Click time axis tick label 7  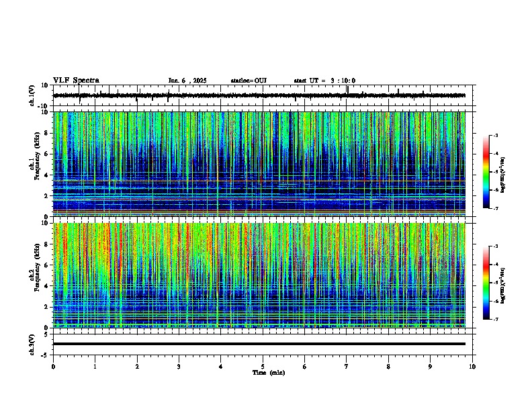click(x=347, y=367)
